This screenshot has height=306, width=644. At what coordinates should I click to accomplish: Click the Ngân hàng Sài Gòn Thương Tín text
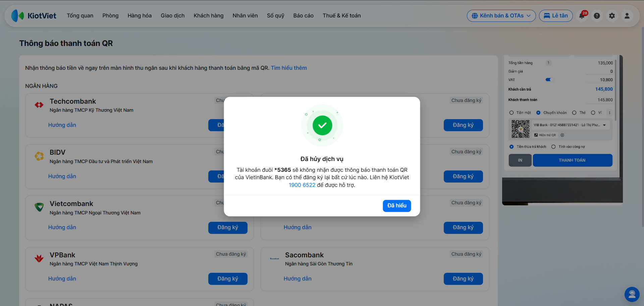click(319, 264)
